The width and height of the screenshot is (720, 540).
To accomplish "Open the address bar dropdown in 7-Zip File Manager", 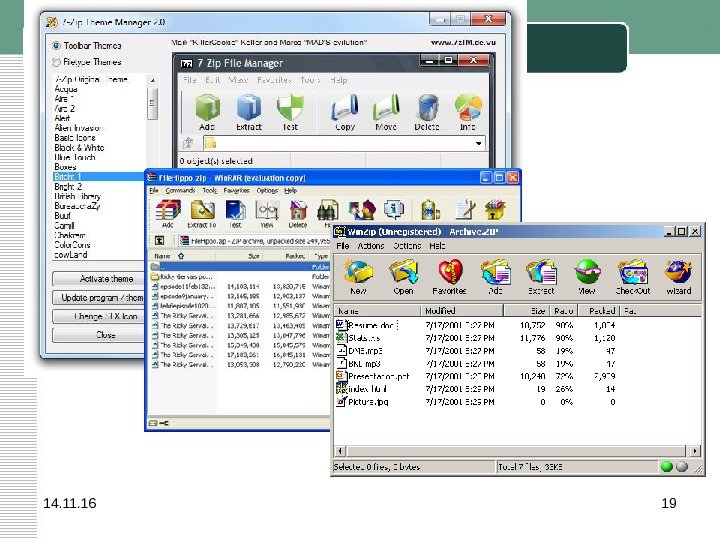I will 478,143.
